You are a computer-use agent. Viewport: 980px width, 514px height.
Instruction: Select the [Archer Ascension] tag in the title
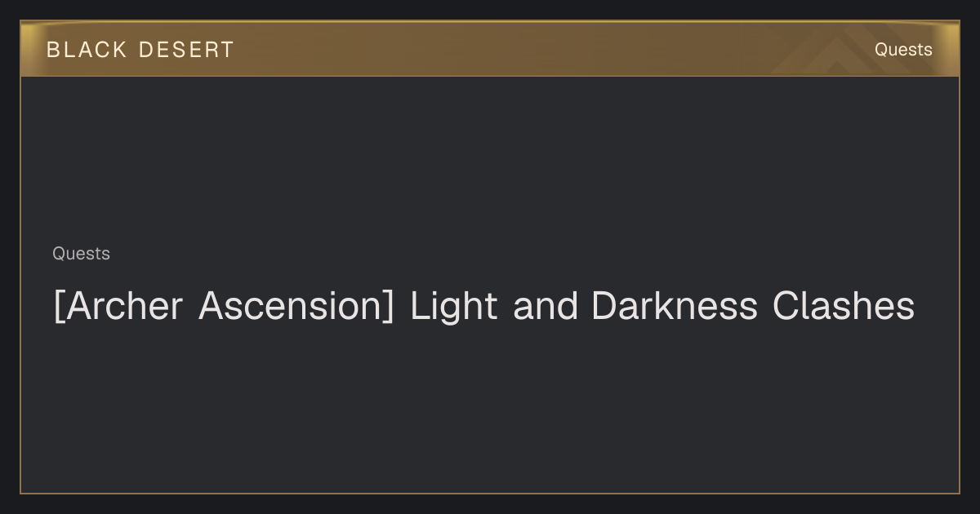tap(224, 307)
